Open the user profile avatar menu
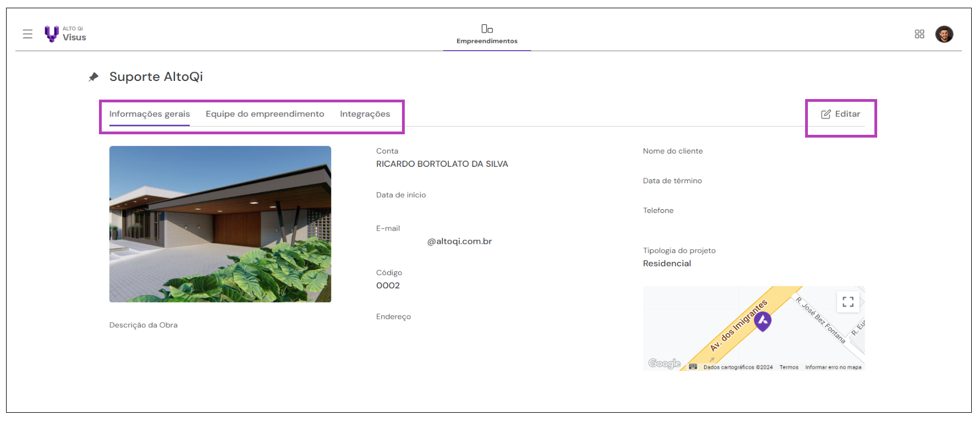980x421 pixels. [944, 34]
